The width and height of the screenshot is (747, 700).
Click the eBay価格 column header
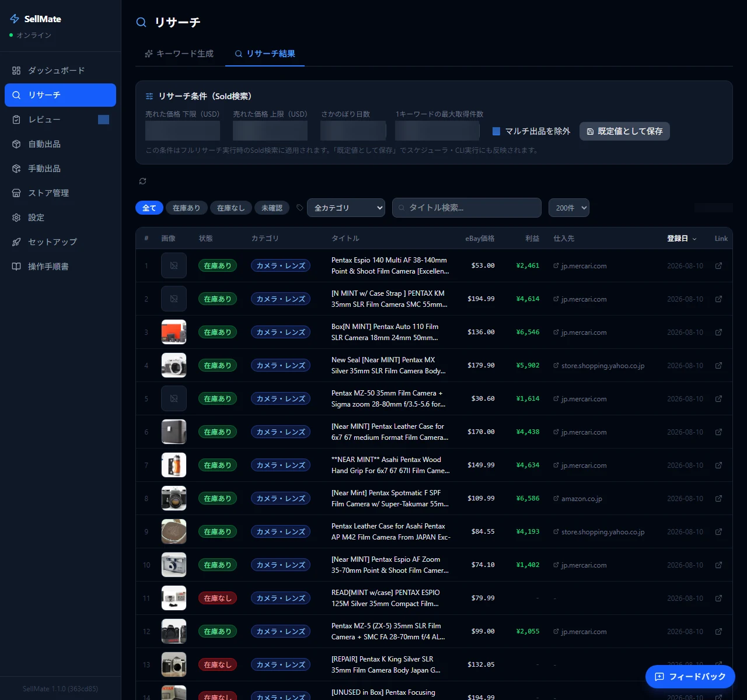tap(480, 239)
